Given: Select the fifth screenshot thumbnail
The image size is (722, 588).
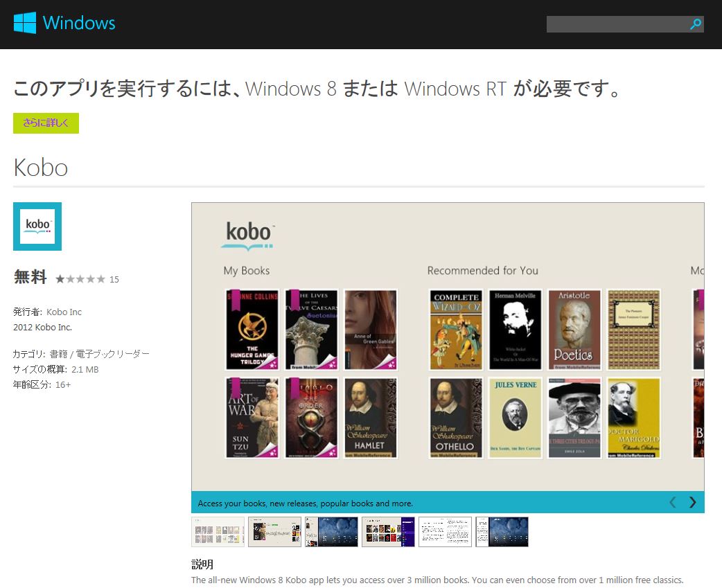Looking at the screenshot, I should click(445, 532).
